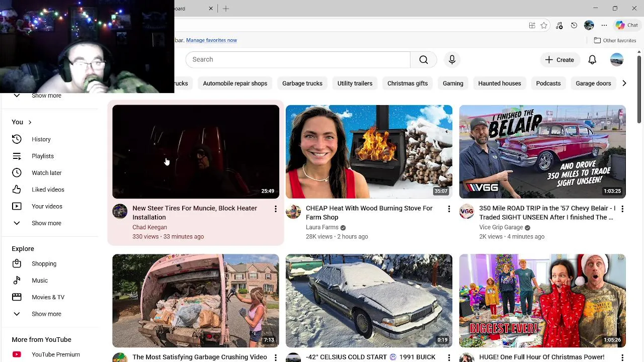Expand the You section chevron

coord(30,122)
